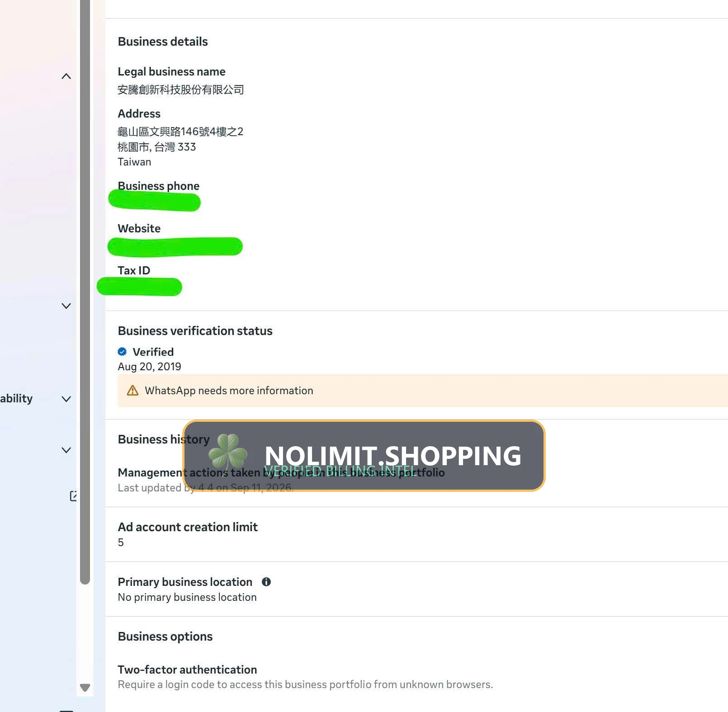The width and height of the screenshot is (728, 712).
Task: Click the address line 龜山區文興路146號4樓之2
Action: 180,132
